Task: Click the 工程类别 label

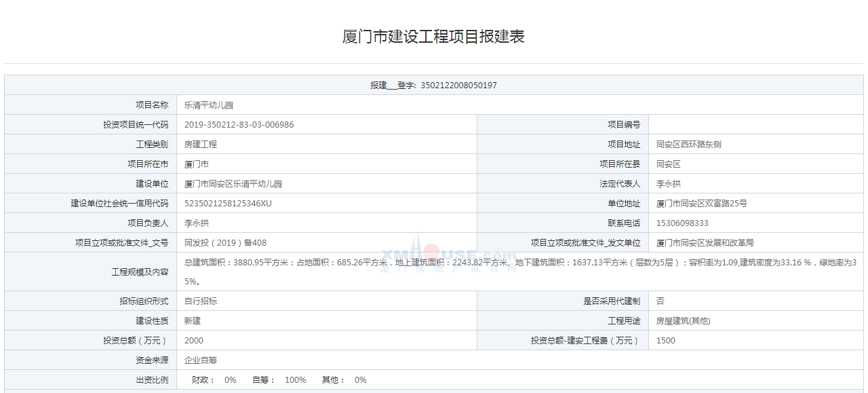Action: 152,145
